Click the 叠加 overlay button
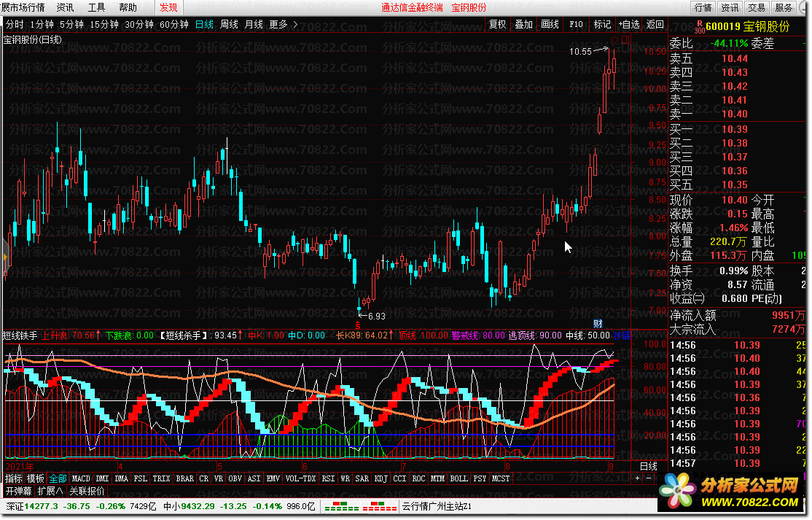Screen dimensions: 812x520 pos(523,24)
